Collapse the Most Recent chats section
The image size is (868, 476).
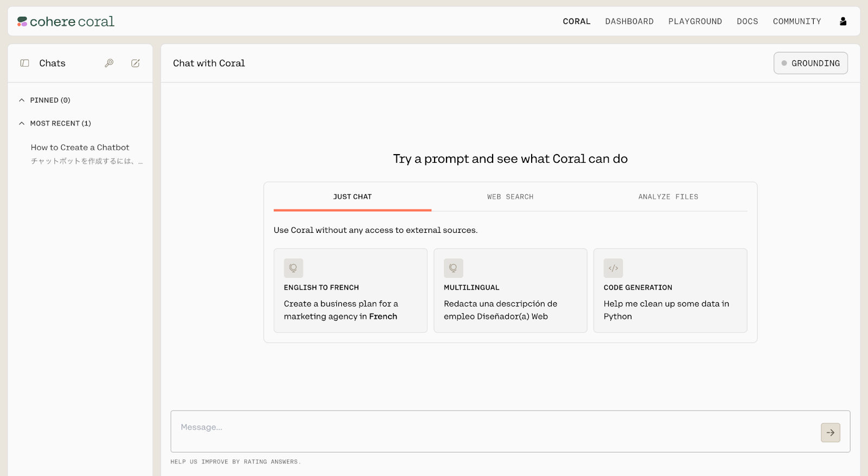(x=22, y=124)
